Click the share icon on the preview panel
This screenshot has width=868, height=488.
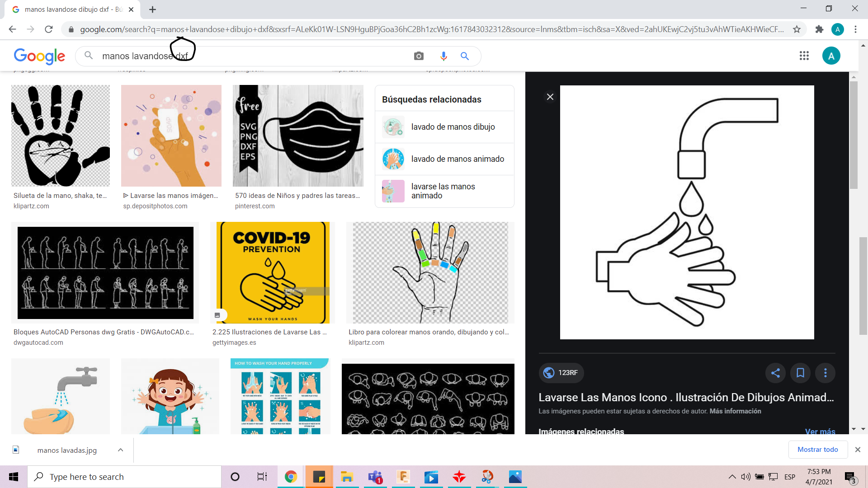(775, 372)
